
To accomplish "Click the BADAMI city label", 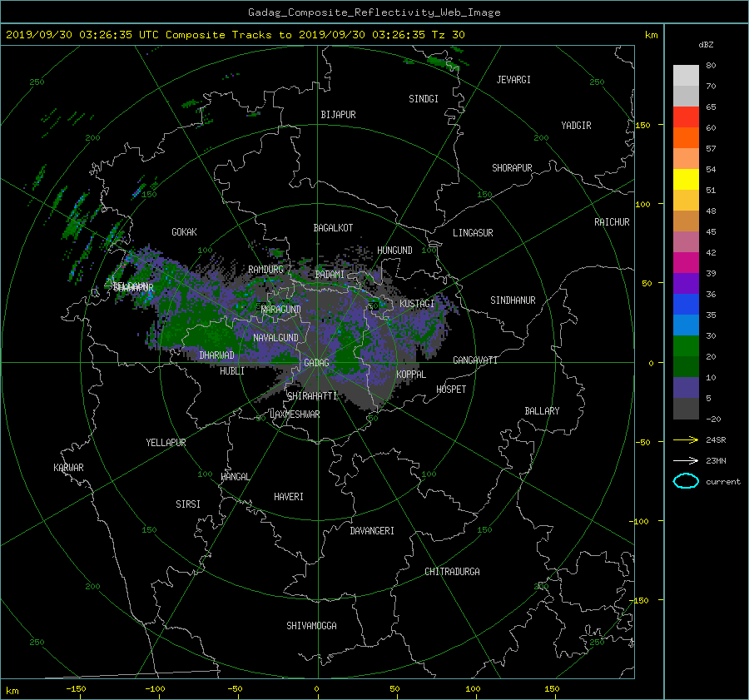I will pos(330,275).
